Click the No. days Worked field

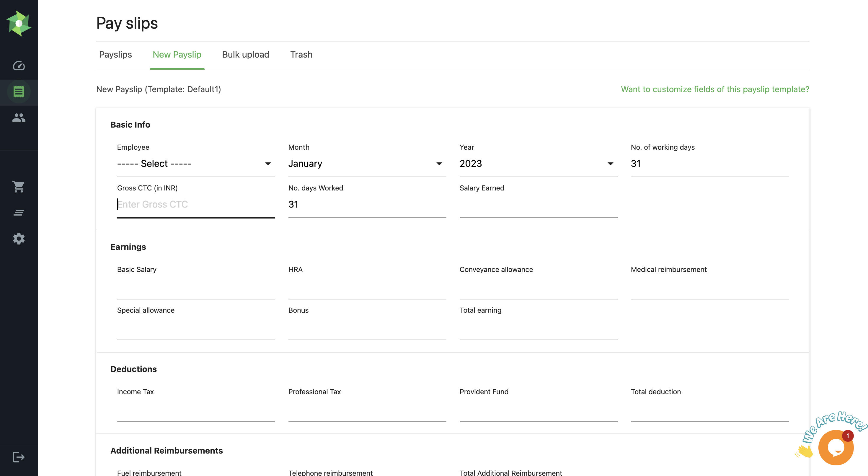(x=367, y=204)
